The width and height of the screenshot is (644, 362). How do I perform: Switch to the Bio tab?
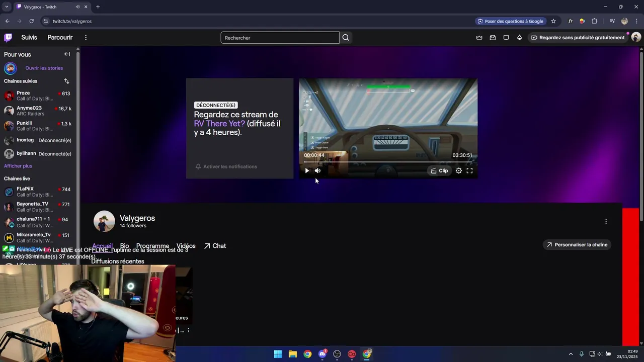click(124, 246)
